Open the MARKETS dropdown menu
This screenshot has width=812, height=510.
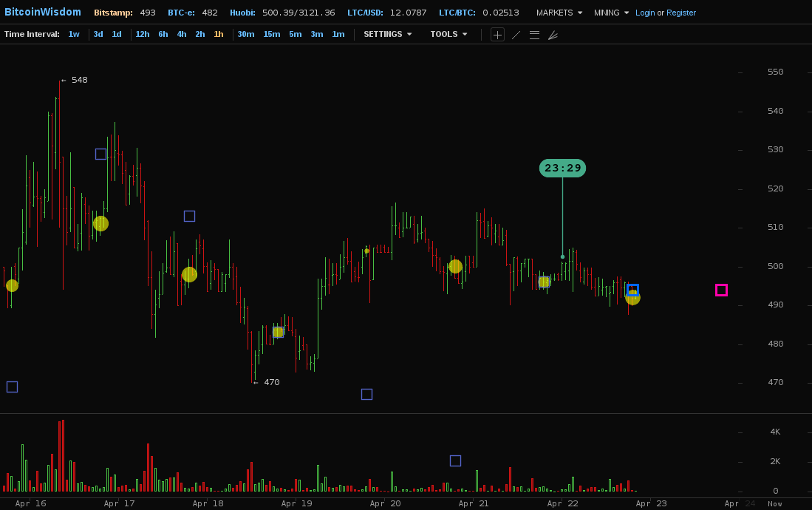coord(559,13)
